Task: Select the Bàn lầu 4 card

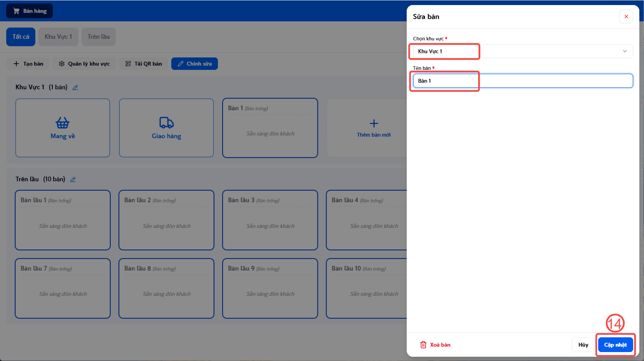Action: (x=367, y=220)
